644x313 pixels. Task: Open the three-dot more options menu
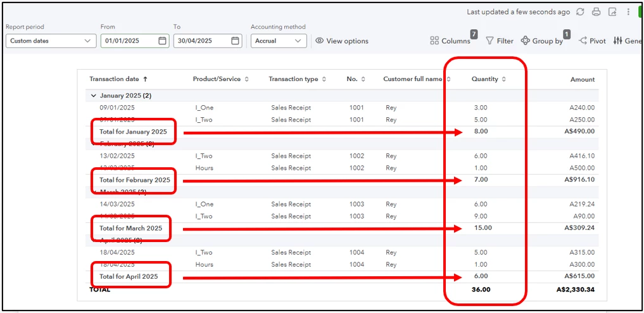pyautogui.click(x=628, y=12)
